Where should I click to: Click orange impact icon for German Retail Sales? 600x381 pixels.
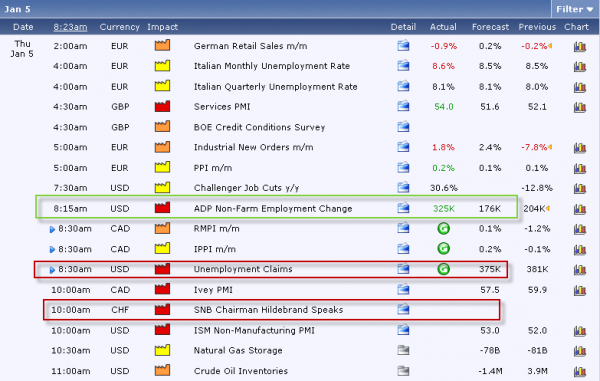click(162, 45)
